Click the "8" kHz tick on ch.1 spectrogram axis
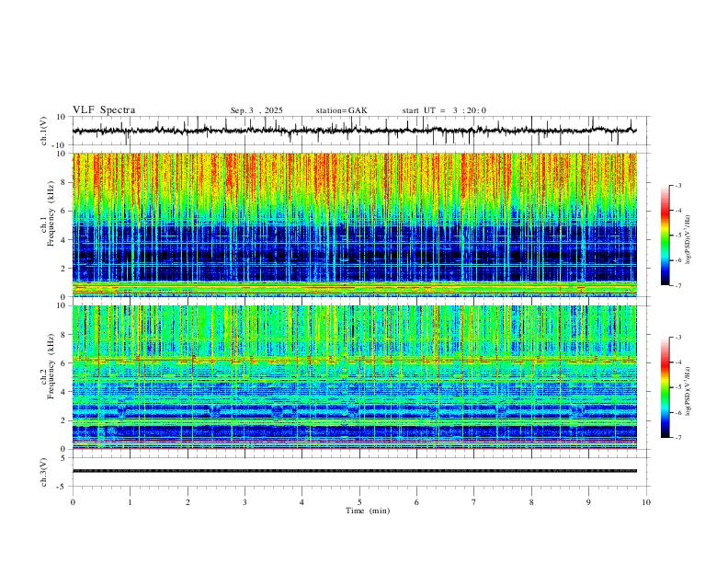This screenshot has width=728, height=563. 64,182
